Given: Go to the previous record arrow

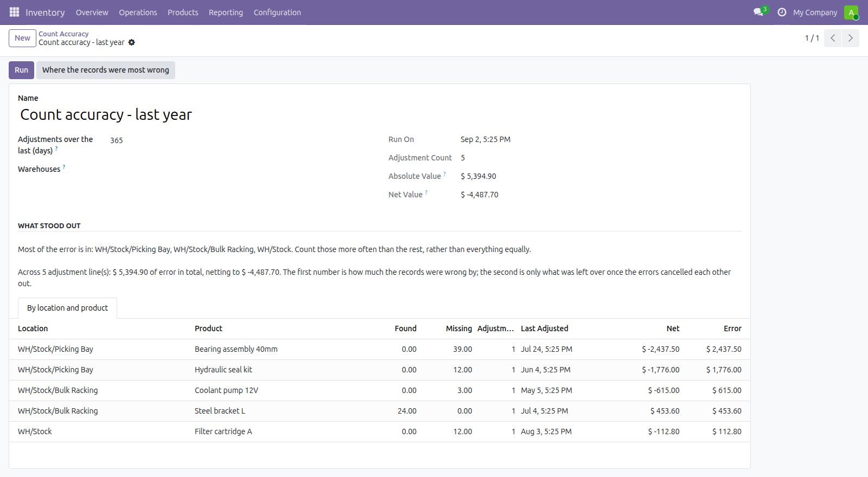Looking at the screenshot, I should (x=833, y=38).
